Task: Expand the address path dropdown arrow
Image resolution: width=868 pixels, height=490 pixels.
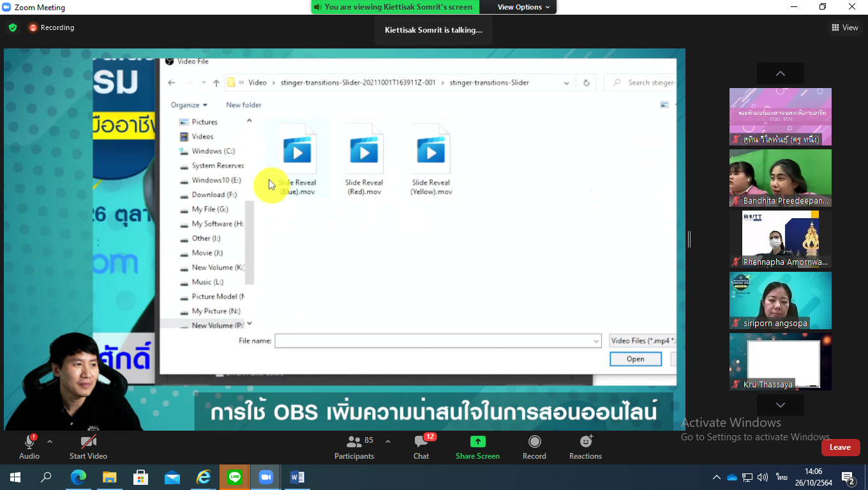Action: [566, 83]
